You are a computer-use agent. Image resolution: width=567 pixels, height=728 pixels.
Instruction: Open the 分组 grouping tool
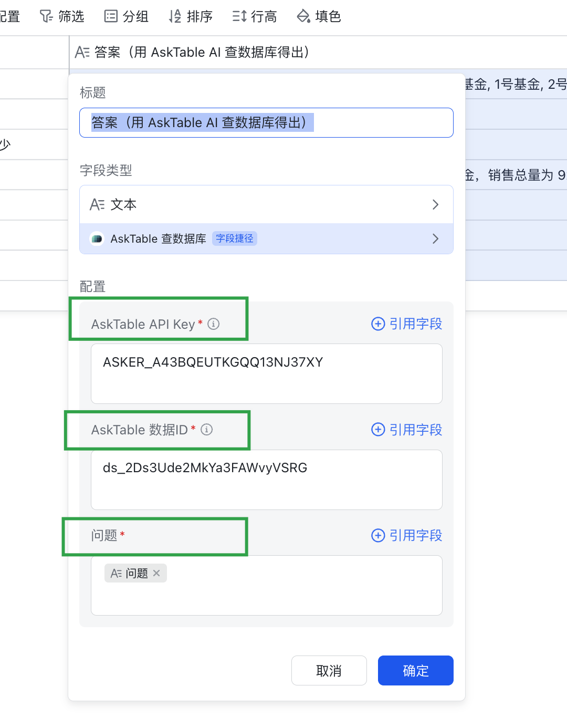(x=127, y=16)
